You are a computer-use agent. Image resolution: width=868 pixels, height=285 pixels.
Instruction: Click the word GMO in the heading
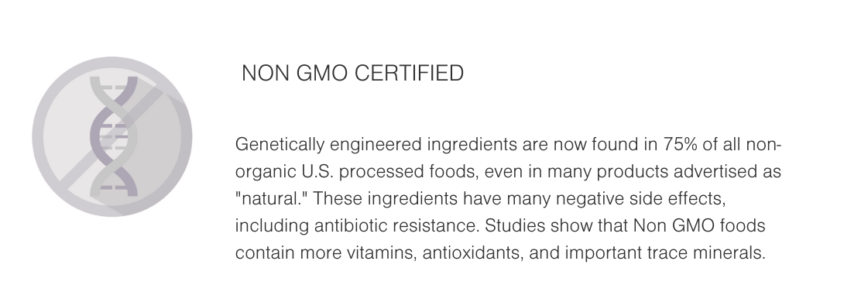(x=321, y=73)
